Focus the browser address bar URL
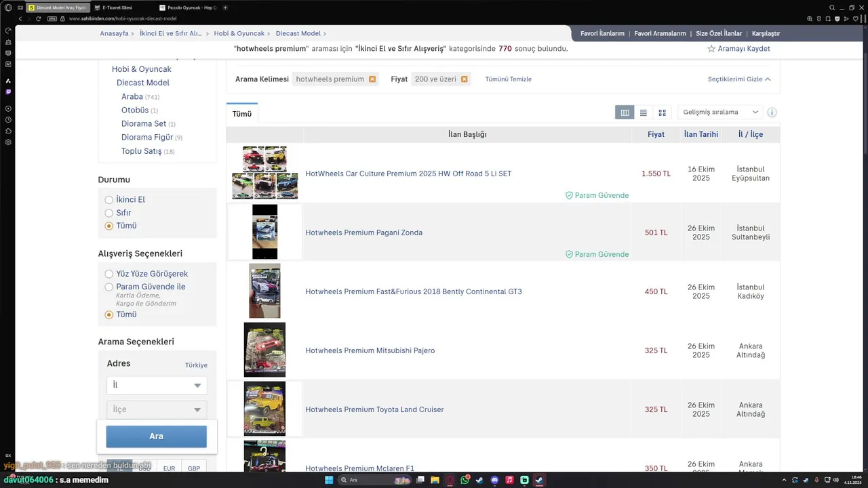 pyautogui.click(x=123, y=19)
